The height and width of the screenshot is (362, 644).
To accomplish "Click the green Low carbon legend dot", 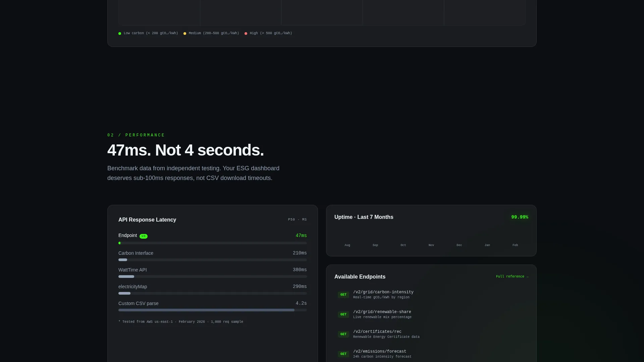I will tap(120, 34).
